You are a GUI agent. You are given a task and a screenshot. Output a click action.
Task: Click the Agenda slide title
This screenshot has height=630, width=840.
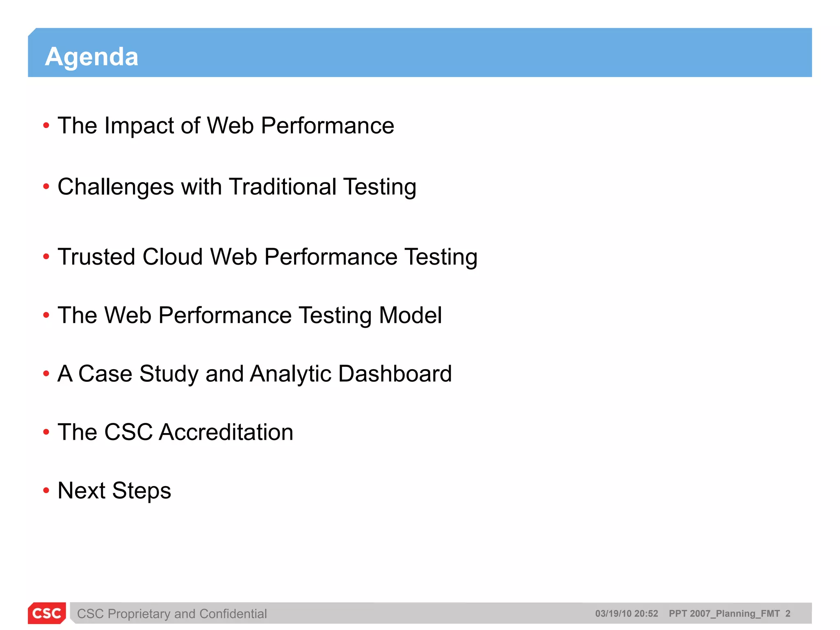click(91, 56)
